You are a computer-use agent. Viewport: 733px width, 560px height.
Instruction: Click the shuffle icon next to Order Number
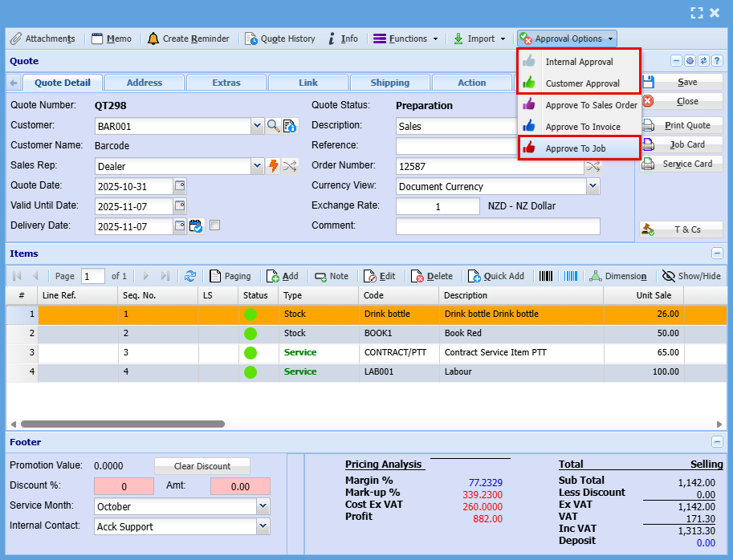click(x=593, y=166)
